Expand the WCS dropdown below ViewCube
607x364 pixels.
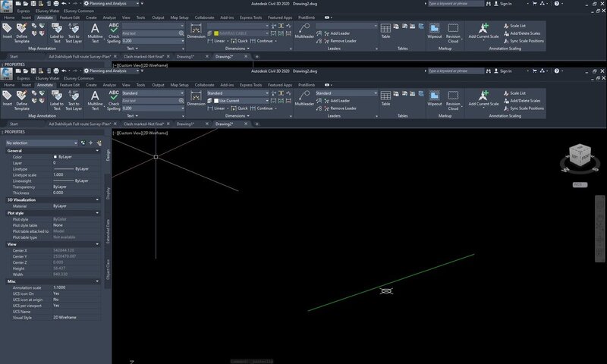tap(578, 184)
